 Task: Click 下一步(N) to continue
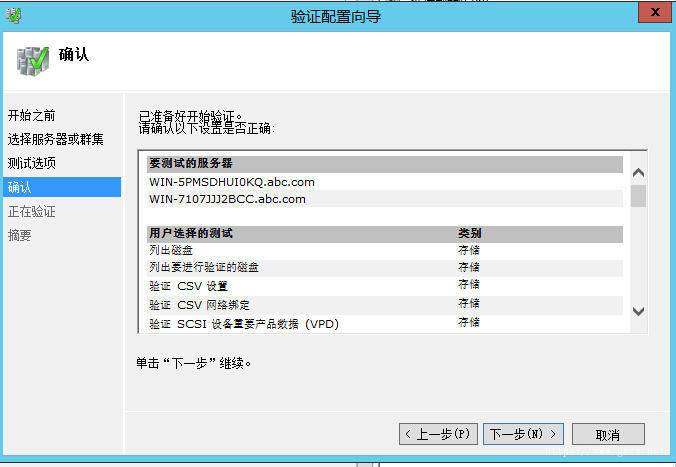[x=523, y=434]
